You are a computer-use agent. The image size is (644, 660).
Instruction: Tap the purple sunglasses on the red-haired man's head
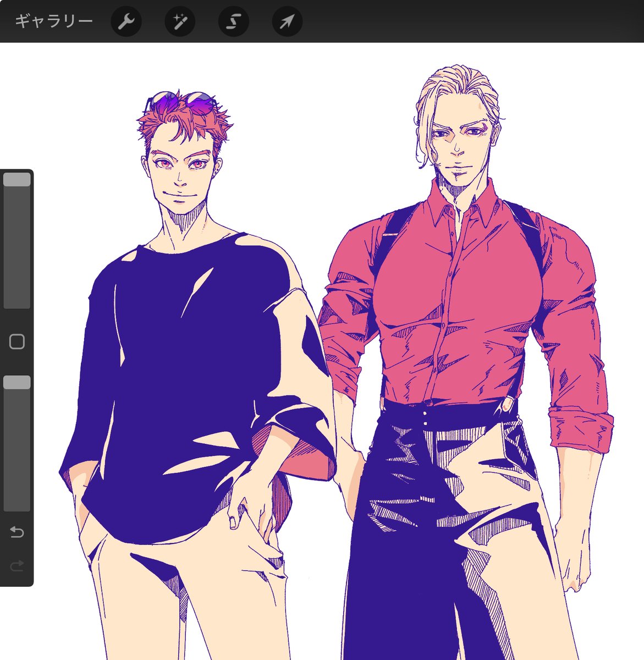coord(181,101)
